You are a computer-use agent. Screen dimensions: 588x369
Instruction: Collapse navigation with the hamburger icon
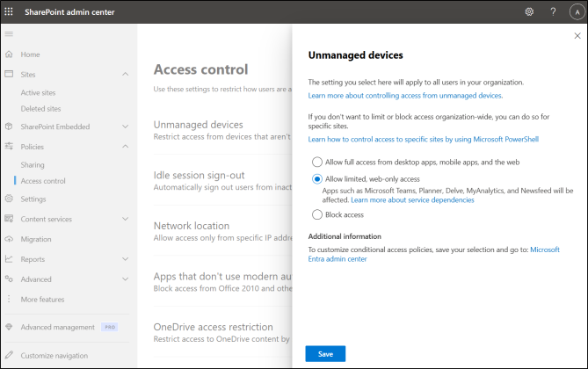click(x=9, y=34)
